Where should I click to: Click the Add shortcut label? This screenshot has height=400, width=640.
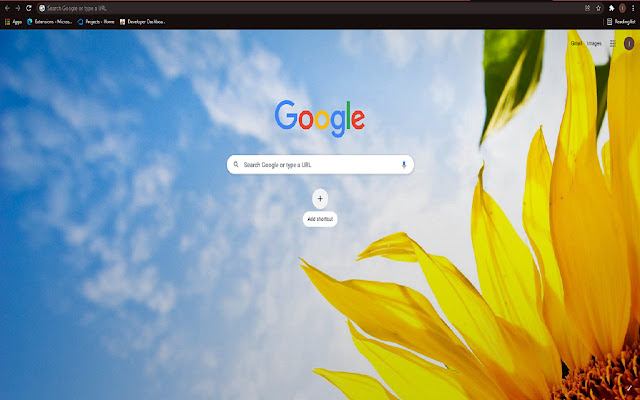coord(320,219)
